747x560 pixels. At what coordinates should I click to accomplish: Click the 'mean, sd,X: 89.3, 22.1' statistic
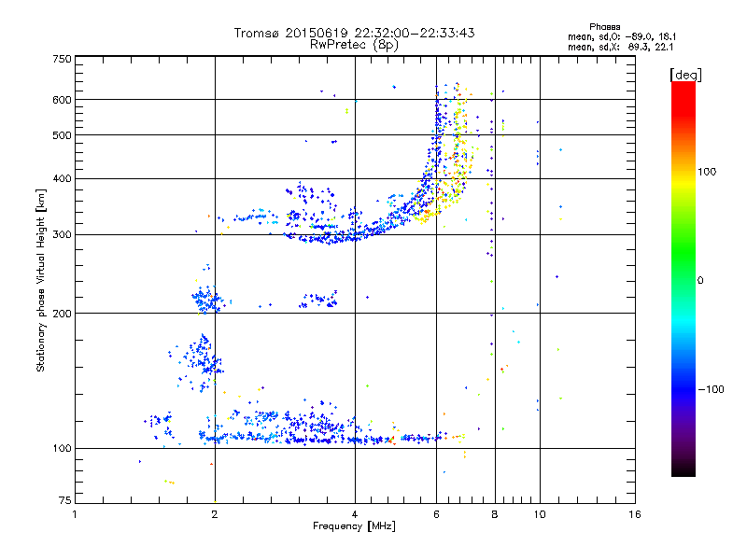pos(620,47)
